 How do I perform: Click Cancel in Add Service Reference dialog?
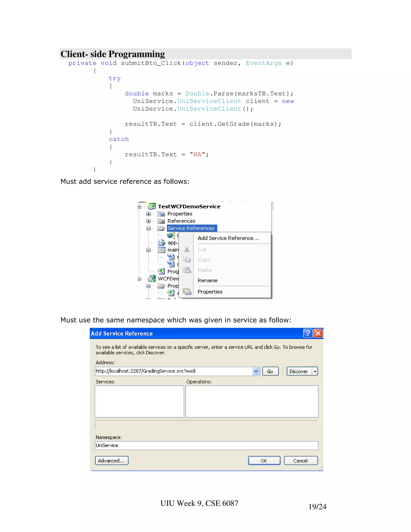(301, 461)
